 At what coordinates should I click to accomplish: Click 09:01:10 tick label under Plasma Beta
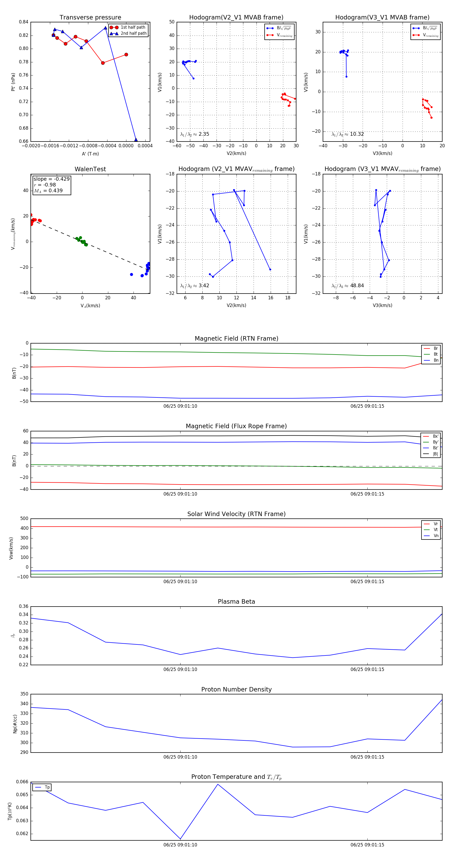180,669
